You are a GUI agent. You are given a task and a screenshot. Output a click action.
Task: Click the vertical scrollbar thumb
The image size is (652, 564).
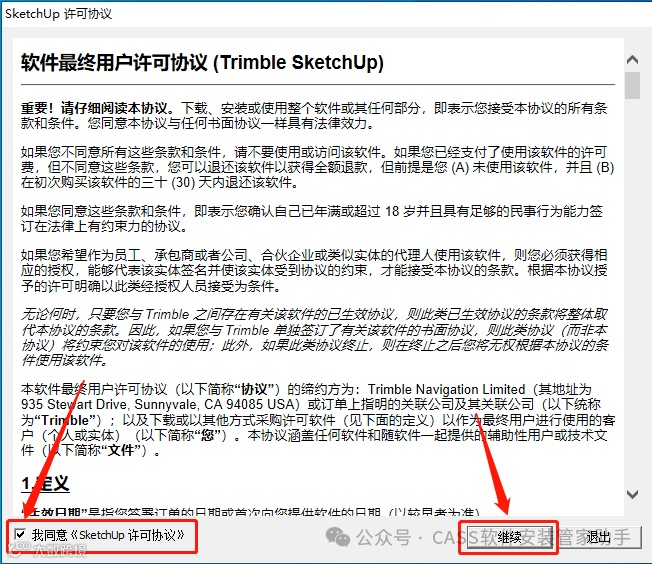click(632, 85)
